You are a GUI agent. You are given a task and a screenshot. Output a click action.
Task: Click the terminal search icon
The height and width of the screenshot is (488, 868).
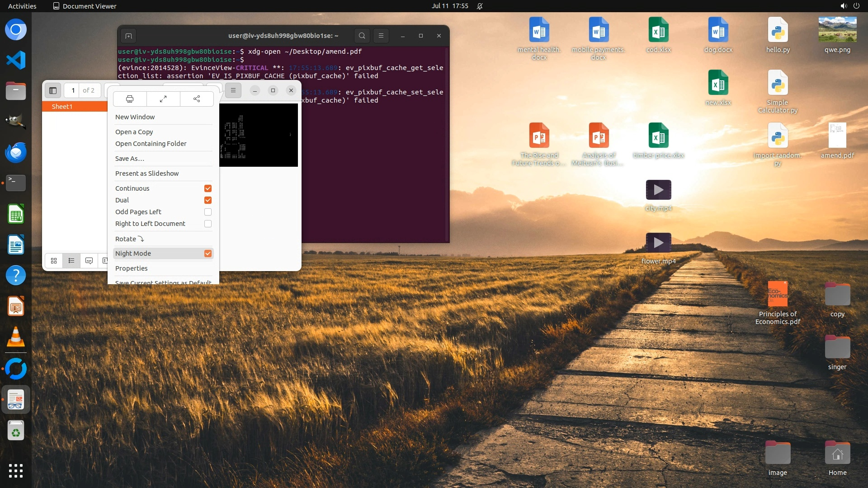click(362, 36)
